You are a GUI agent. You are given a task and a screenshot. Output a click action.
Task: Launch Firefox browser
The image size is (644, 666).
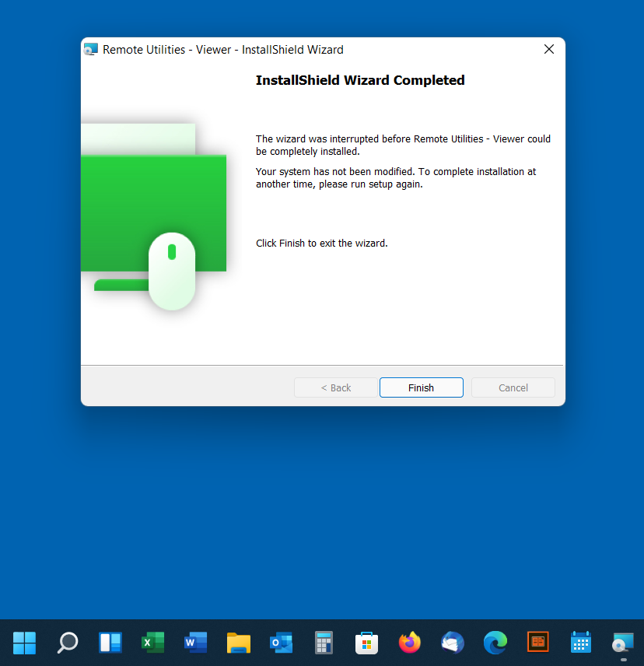pos(409,643)
